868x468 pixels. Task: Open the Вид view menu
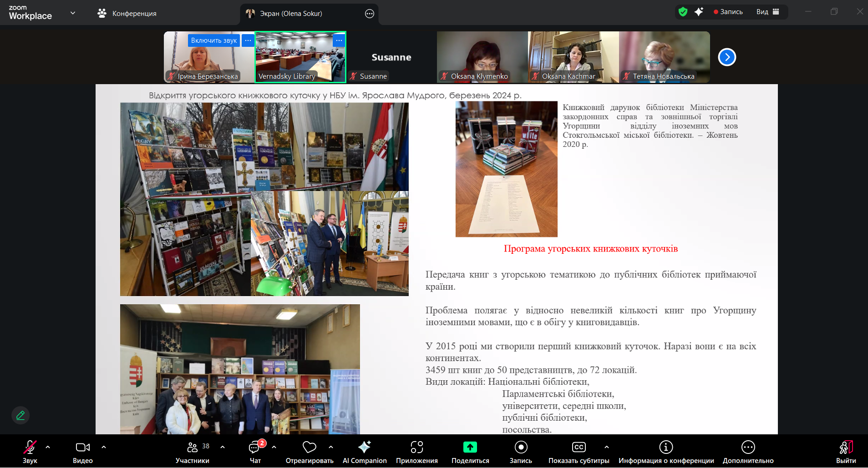[767, 12]
